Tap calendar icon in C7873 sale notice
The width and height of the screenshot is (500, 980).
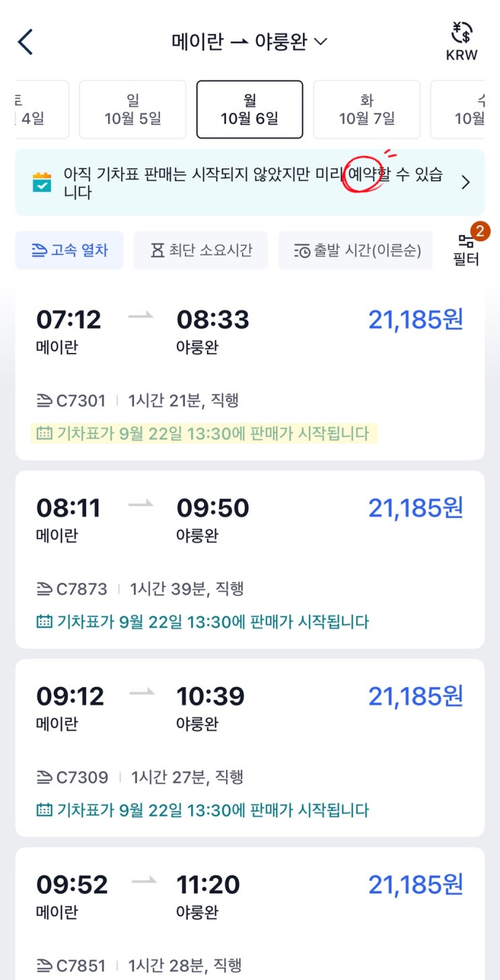tap(44, 621)
